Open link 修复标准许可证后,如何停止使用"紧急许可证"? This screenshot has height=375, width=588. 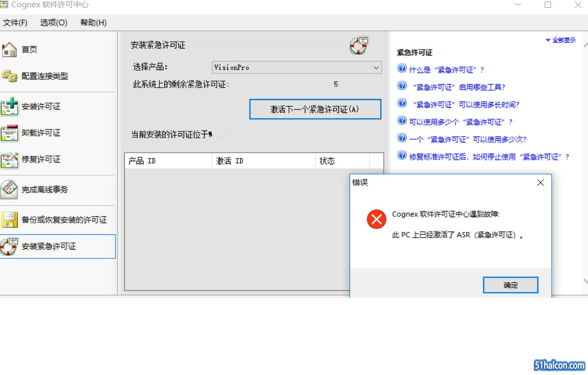[x=489, y=157]
